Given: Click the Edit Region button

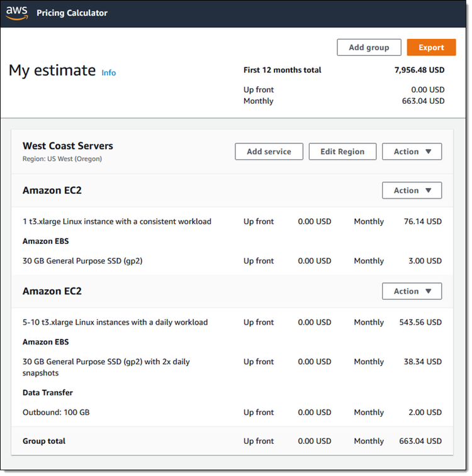Looking at the screenshot, I should click(342, 152).
